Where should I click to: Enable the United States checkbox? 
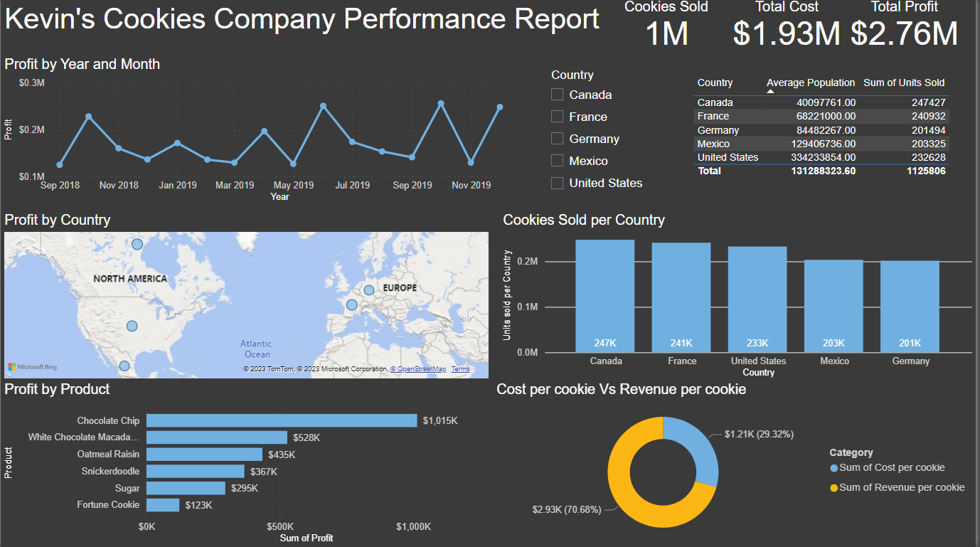coord(558,183)
